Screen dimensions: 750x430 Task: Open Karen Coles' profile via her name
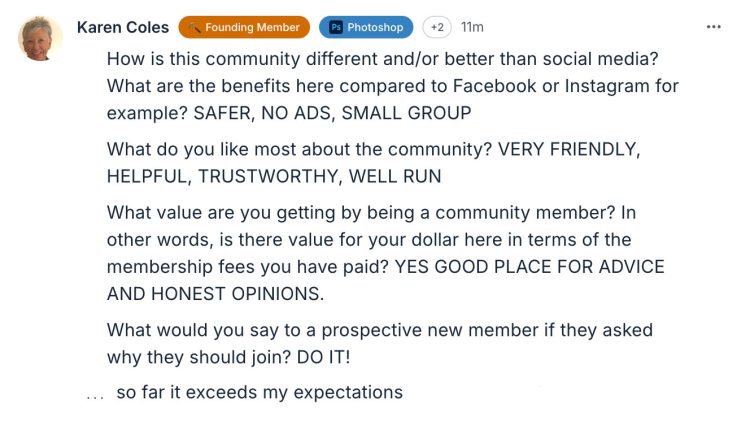pyautogui.click(x=121, y=27)
